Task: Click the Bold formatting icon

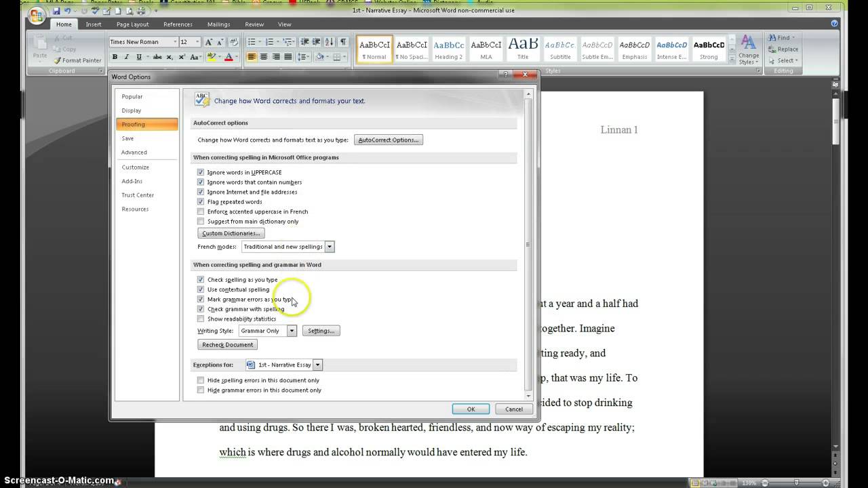Action: pos(115,57)
